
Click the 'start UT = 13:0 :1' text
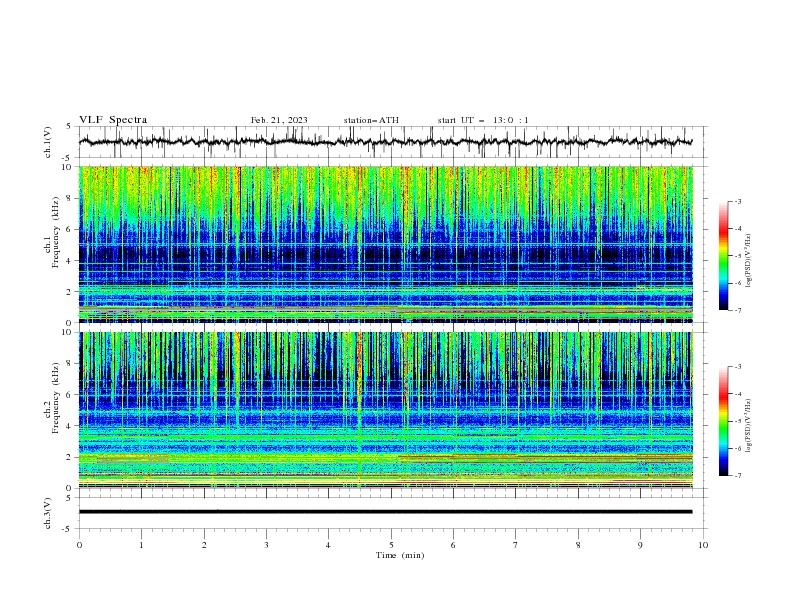pos(483,120)
